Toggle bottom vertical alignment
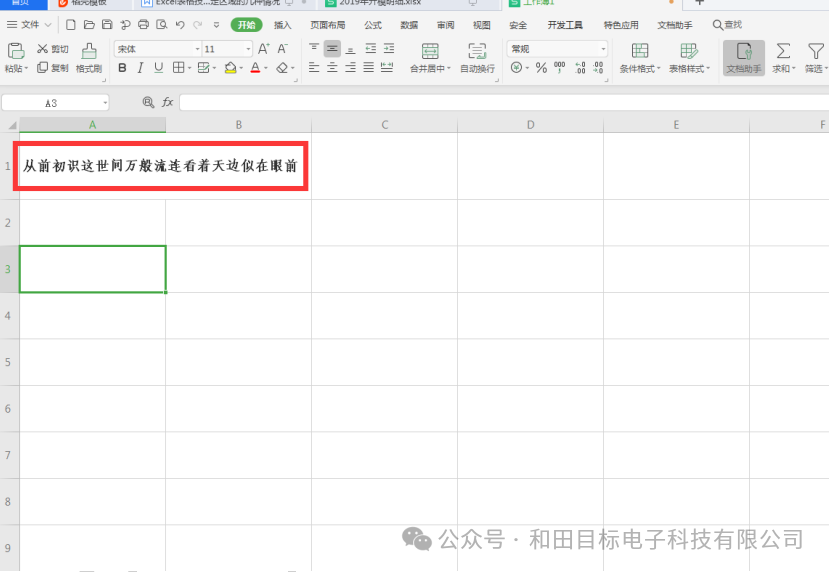The width and height of the screenshot is (830, 572). point(350,50)
